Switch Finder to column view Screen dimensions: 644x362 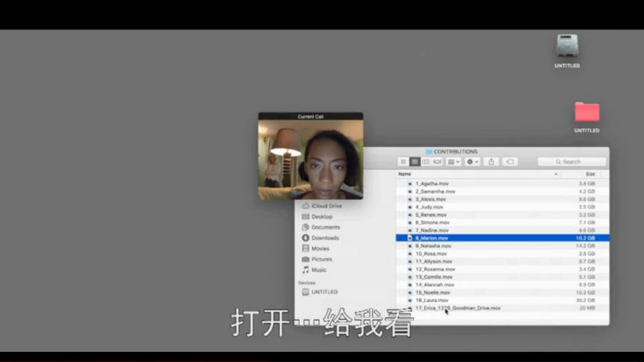pyautogui.click(x=426, y=162)
